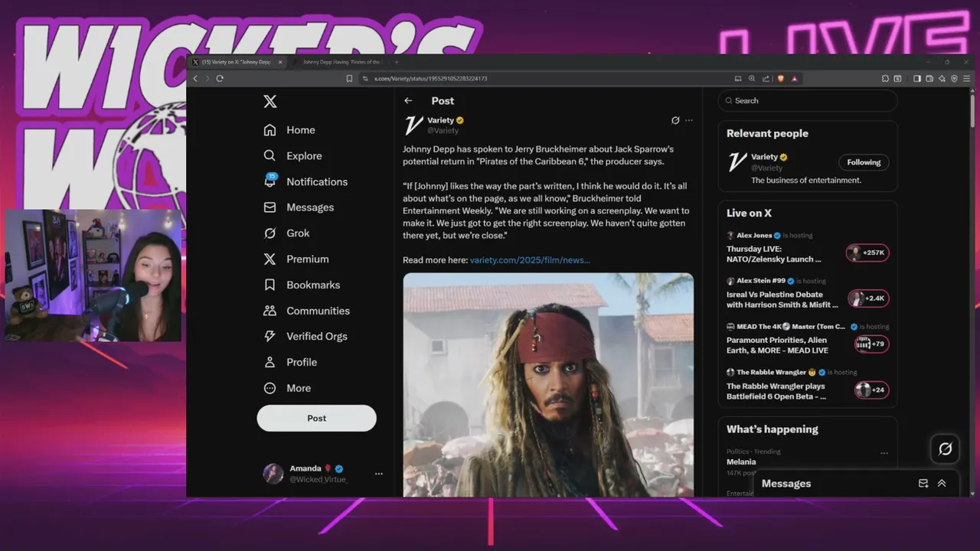Open the browser hamburger menu
The height and width of the screenshot is (551, 980).
click(966, 78)
